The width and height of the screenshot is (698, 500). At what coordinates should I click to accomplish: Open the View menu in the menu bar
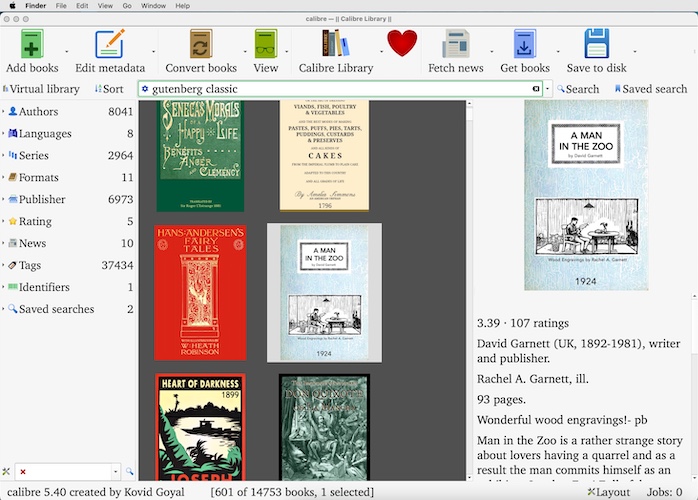105,6
